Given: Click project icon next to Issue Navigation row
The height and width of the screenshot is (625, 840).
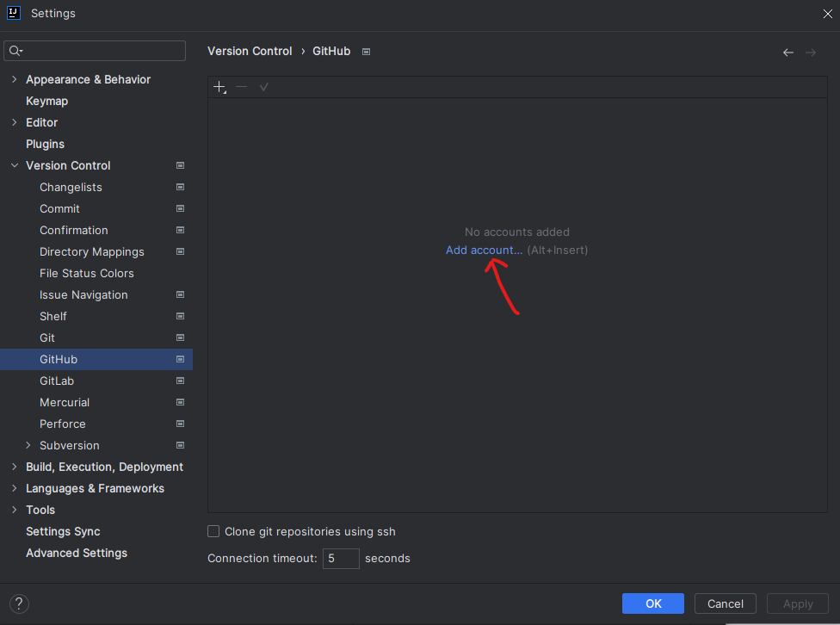Looking at the screenshot, I should tap(181, 294).
